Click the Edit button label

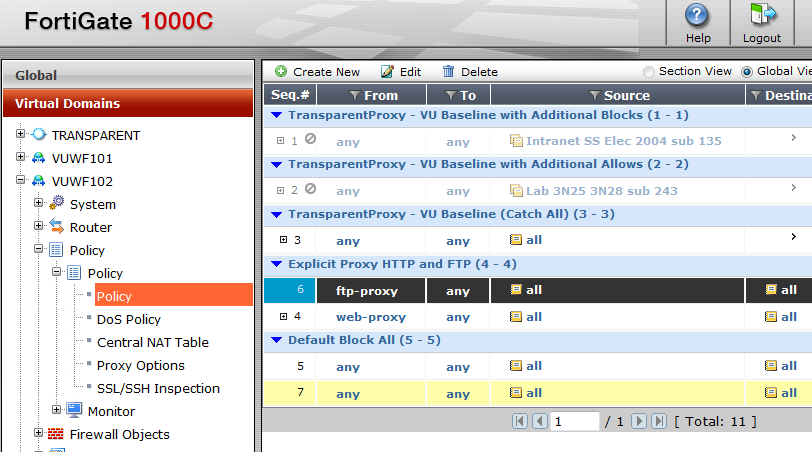tap(410, 72)
